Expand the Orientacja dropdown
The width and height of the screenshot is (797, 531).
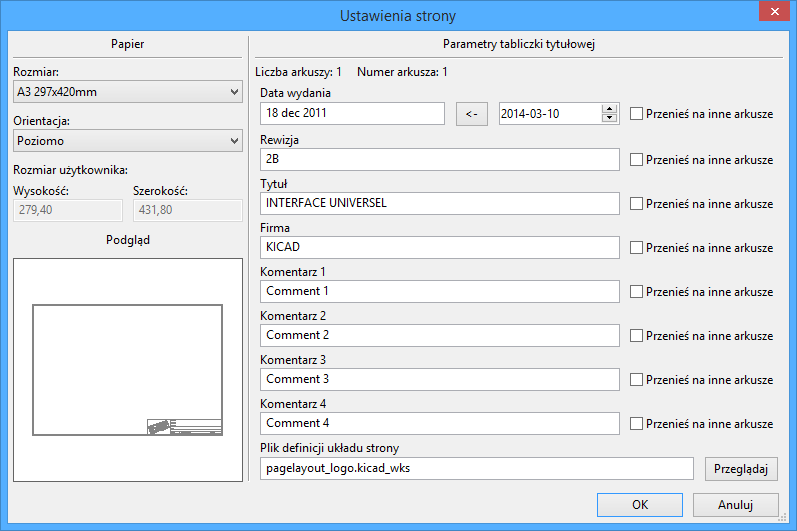127,140
